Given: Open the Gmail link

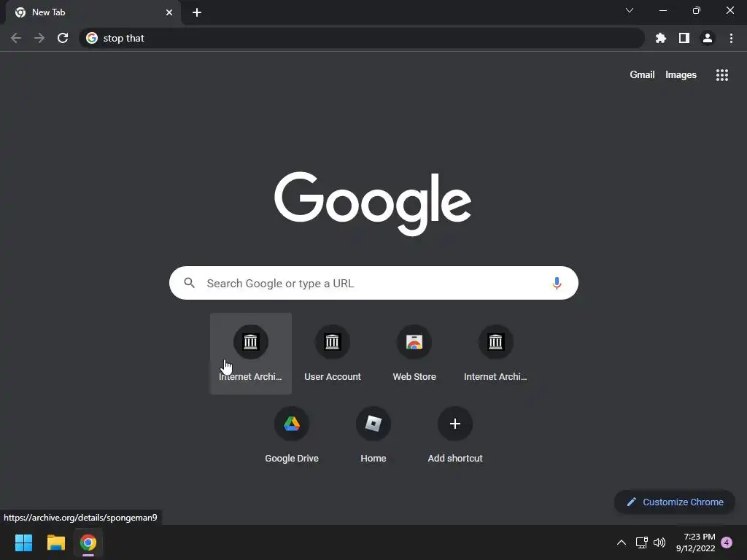Looking at the screenshot, I should 642,75.
